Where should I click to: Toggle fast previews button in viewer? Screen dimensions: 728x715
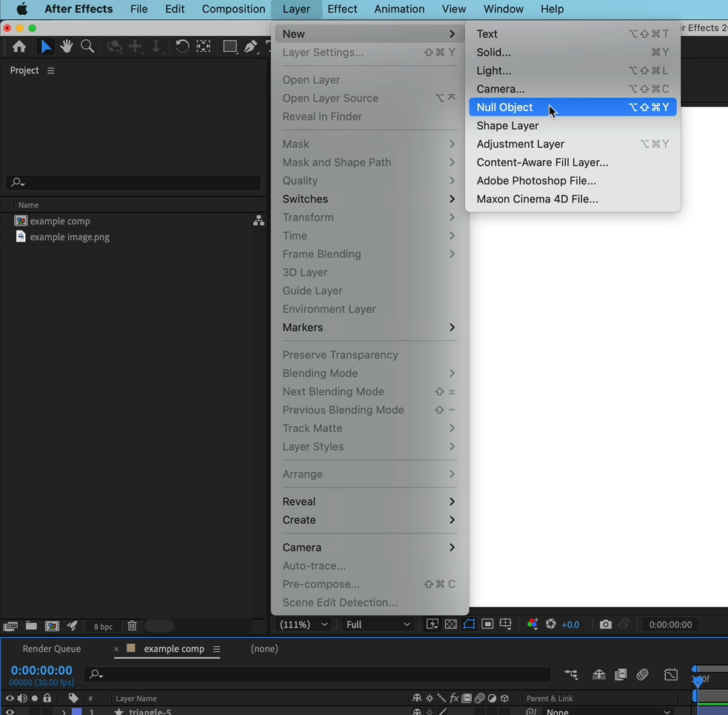[433, 625]
